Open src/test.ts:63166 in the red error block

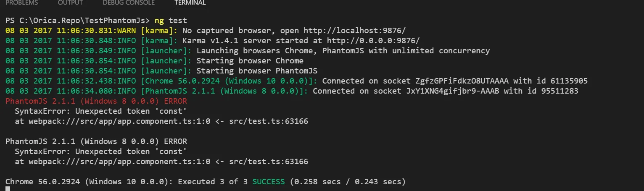point(272,121)
